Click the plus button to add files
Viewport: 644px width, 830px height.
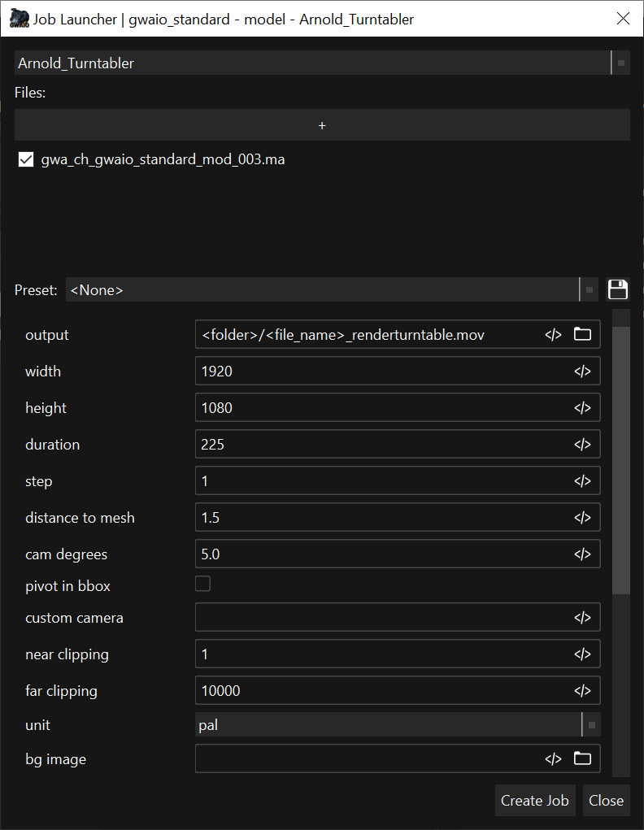click(x=322, y=125)
